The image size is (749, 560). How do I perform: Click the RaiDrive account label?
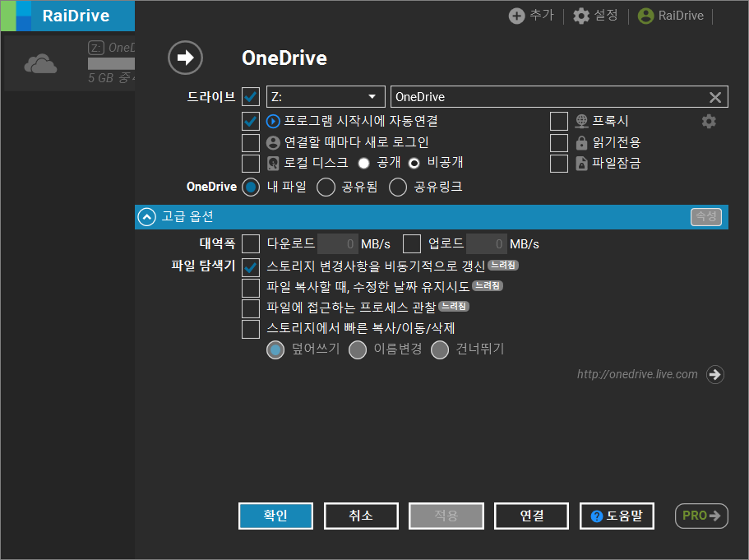point(681,16)
